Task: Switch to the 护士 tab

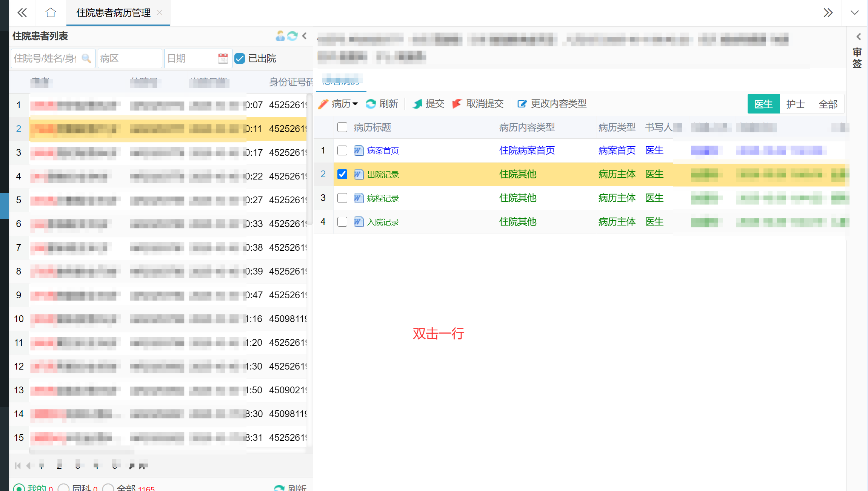Action: pyautogui.click(x=796, y=104)
